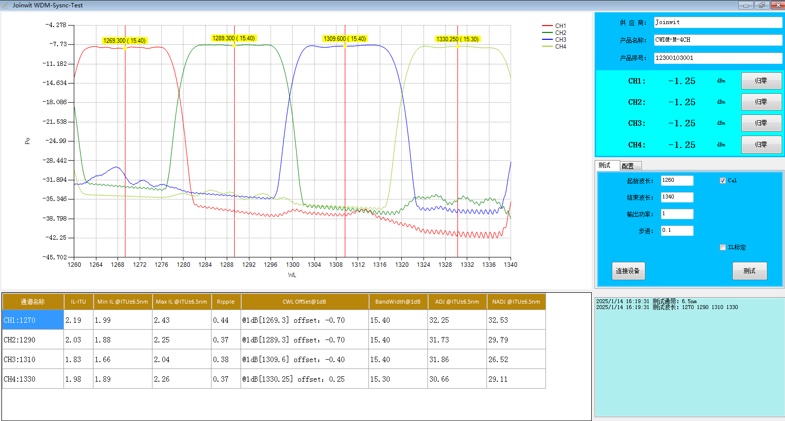This screenshot has height=421, width=785.
Task: Select the CH3:1310 table row cell
Action: (x=33, y=359)
